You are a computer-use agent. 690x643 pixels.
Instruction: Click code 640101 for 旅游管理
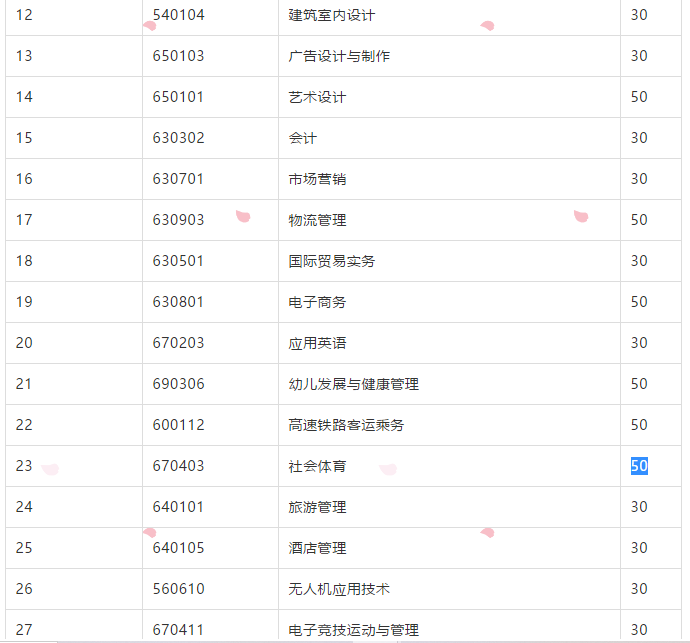(x=178, y=507)
